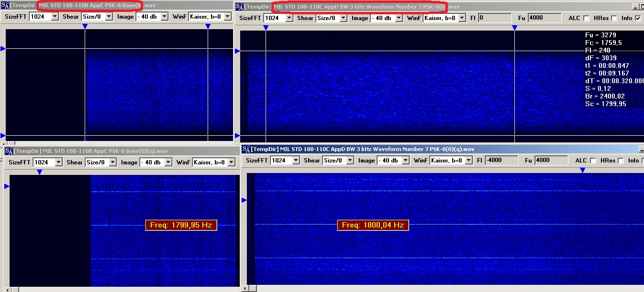
Task: Open the Image -40 db dropdown in the bottom-left window
Action: 167,162
